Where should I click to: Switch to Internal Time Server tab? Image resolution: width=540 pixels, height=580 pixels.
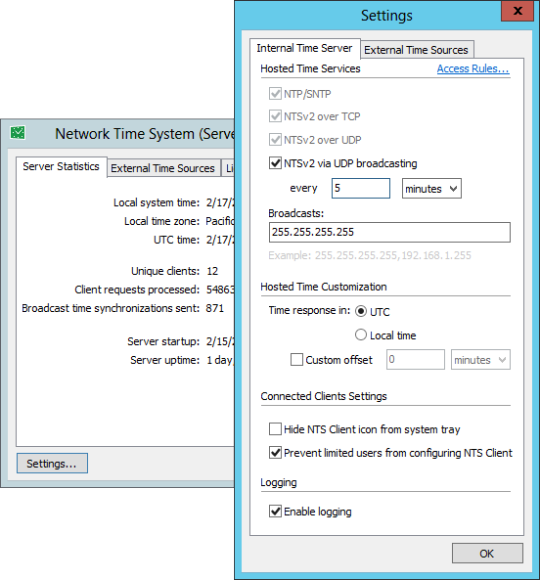click(304, 48)
